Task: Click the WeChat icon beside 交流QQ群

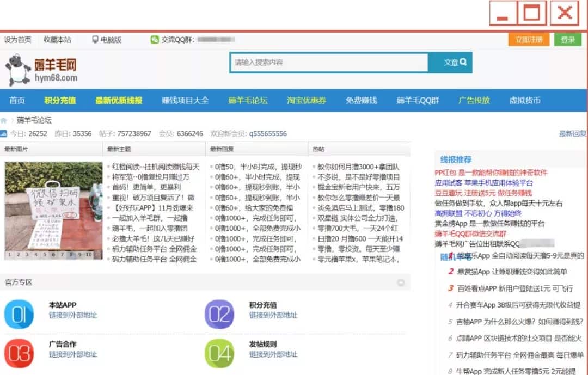Action: click(155, 40)
